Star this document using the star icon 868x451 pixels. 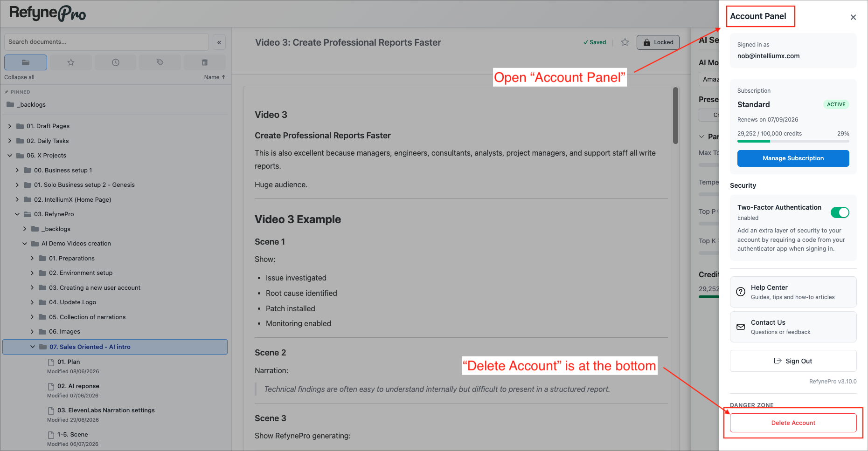tap(625, 42)
